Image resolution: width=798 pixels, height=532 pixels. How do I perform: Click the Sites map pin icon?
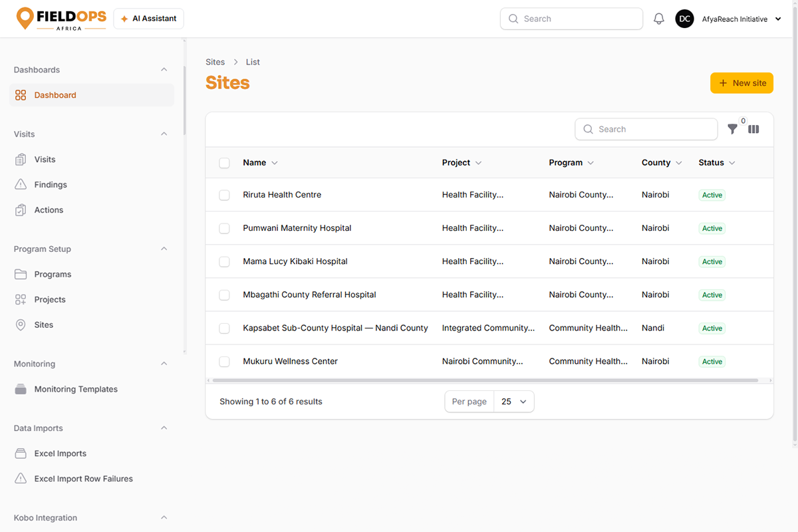click(x=21, y=325)
